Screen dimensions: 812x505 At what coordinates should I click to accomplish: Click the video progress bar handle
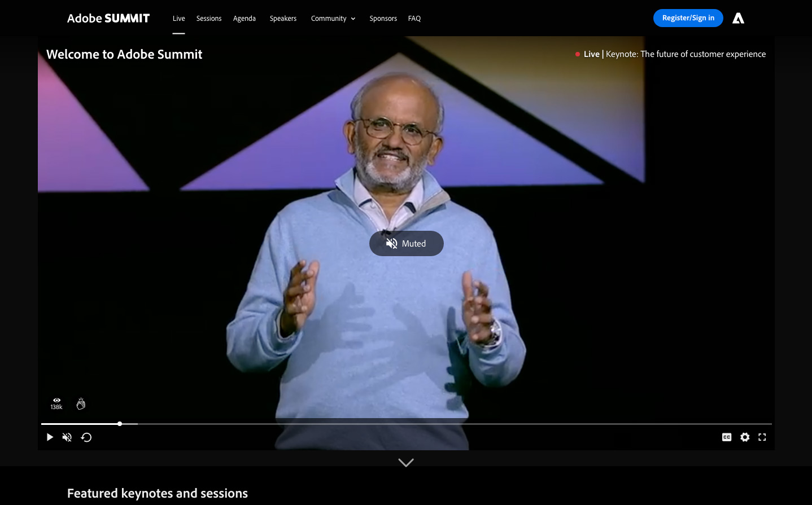tap(120, 424)
